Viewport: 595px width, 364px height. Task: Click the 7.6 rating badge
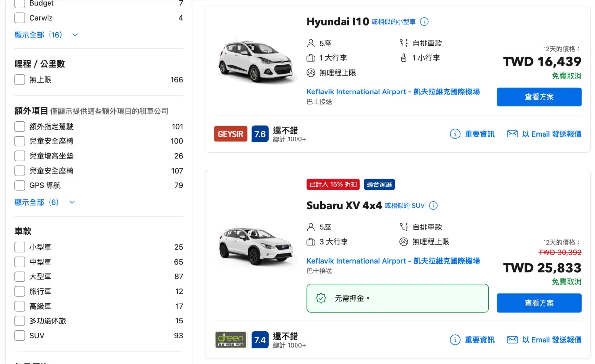point(260,134)
